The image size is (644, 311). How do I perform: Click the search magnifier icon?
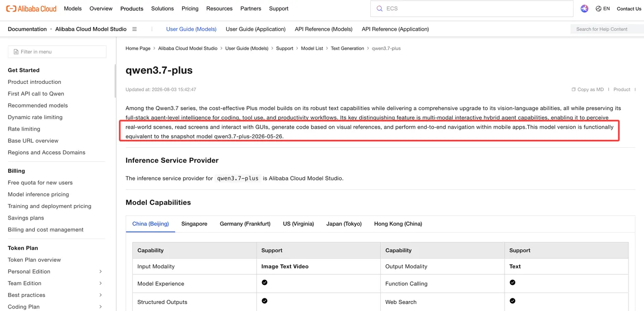pyautogui.click(x=379, y=9)
